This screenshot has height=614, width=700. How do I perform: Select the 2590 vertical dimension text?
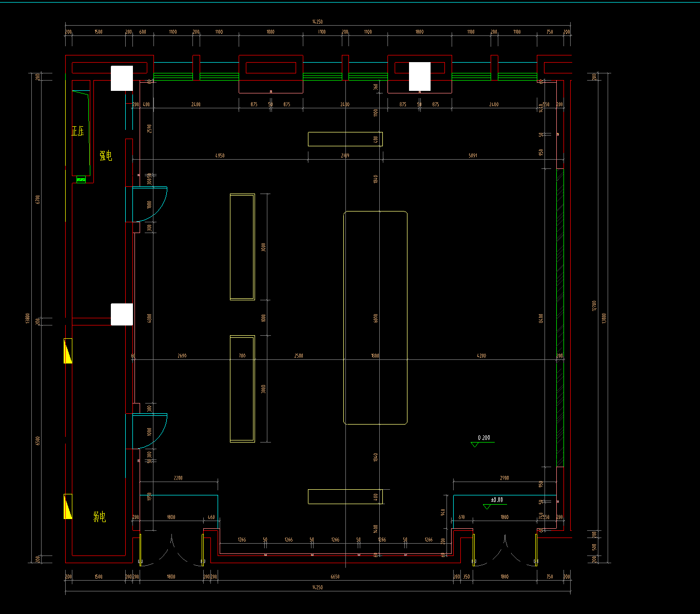pyautogui.click(x=149, y=128)
